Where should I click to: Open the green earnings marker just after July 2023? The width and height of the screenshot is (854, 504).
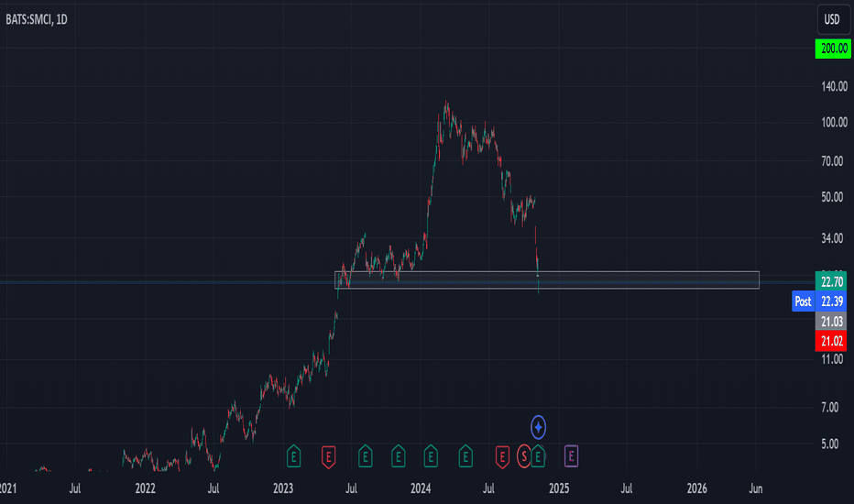coord(366,456)
